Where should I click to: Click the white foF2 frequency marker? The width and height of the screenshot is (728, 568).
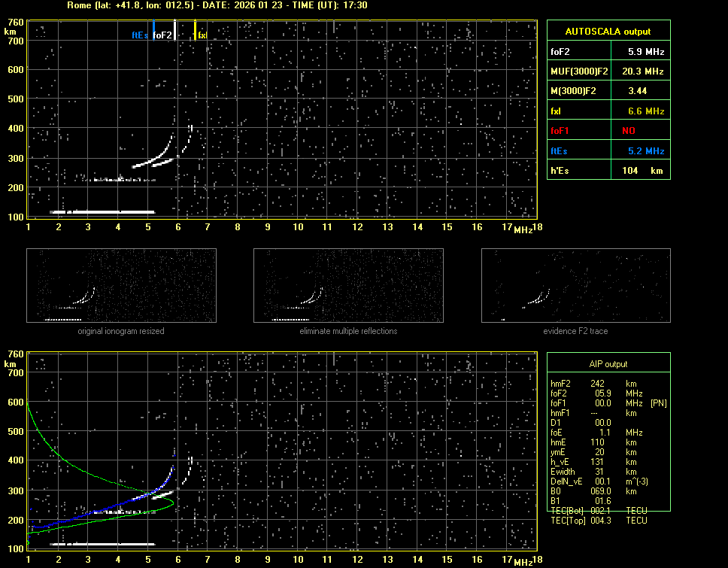(175, 32)
